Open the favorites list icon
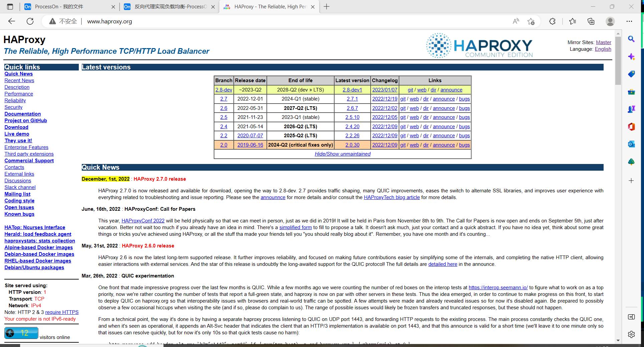The image size is (644, 347). click(x=573, y=21)
